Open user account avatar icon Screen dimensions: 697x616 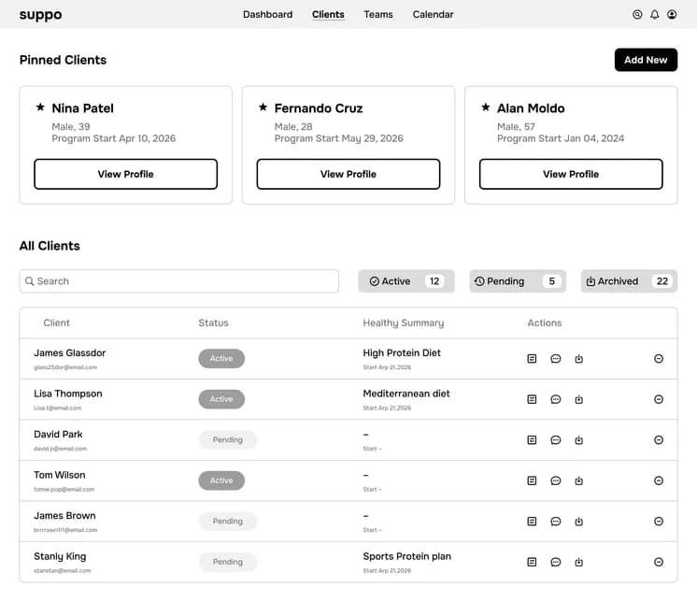click(672, 15)
